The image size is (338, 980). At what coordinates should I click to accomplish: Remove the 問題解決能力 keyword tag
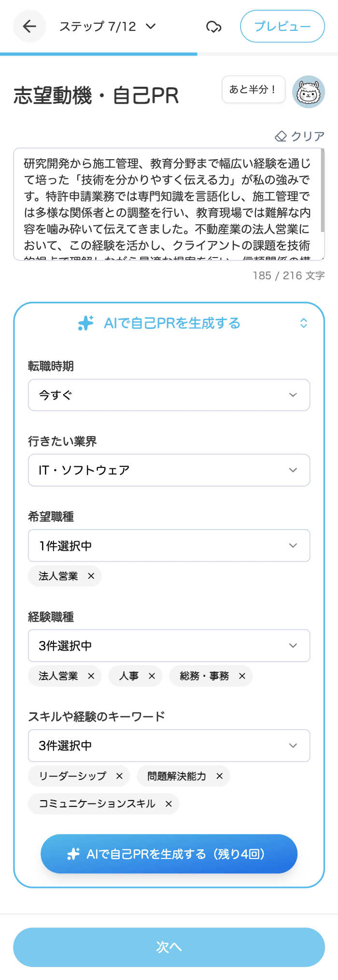coord(219,776)
